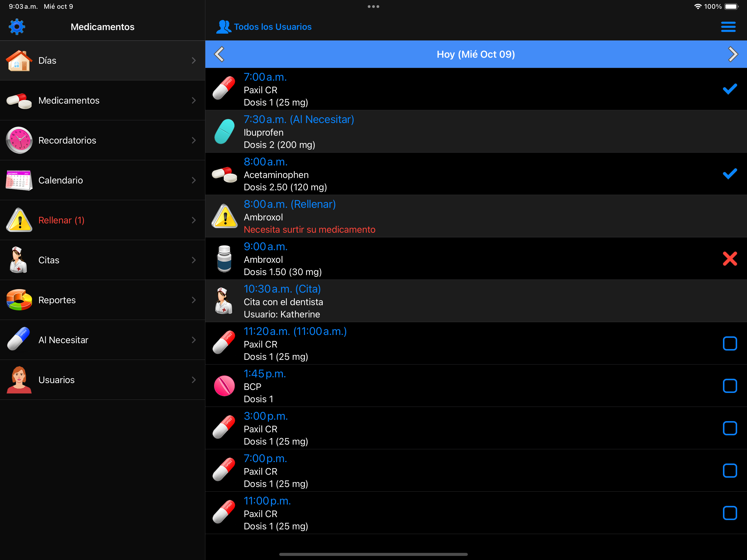Tap the nurse icon of the dentist appointment

click(224, 301)
